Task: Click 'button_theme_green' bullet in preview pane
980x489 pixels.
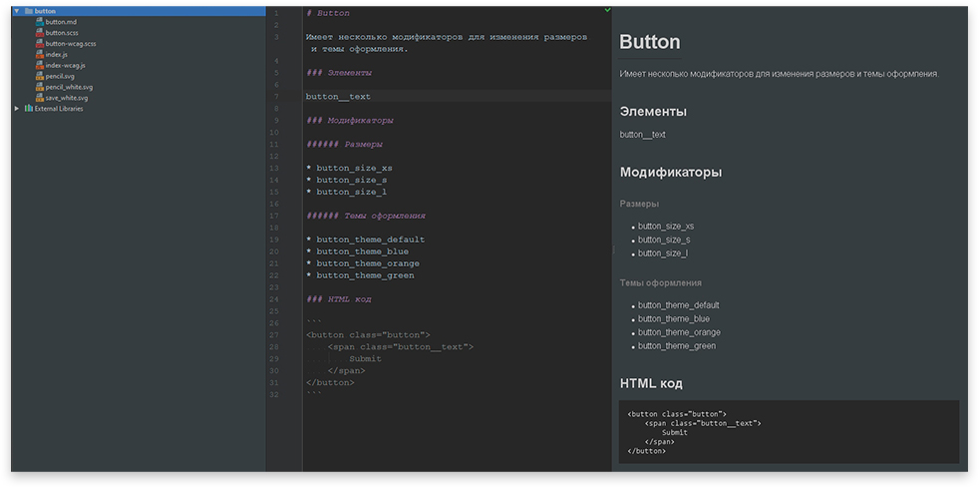Action: coord(677,346)
